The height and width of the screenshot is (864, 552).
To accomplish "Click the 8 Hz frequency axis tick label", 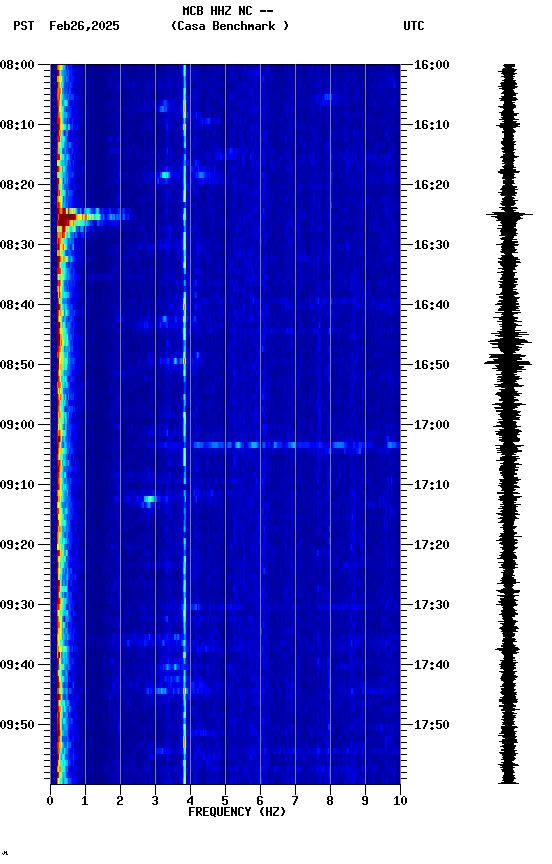I will point(330,801).
